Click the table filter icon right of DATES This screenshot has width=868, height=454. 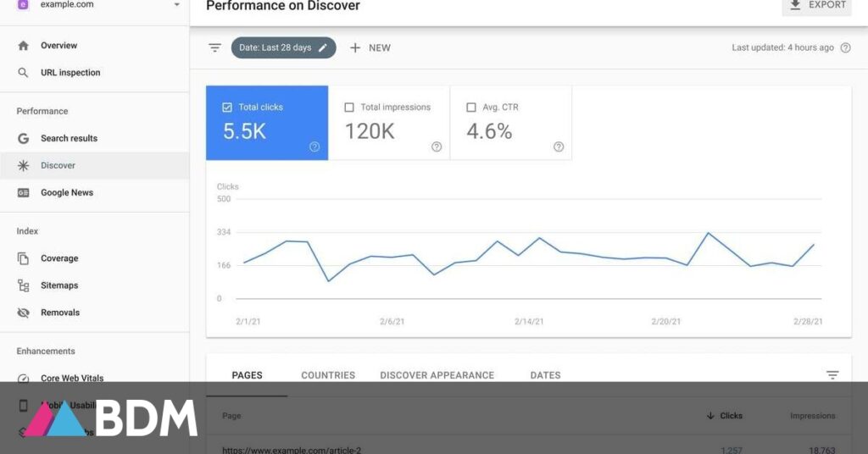[x=832, y=375]
